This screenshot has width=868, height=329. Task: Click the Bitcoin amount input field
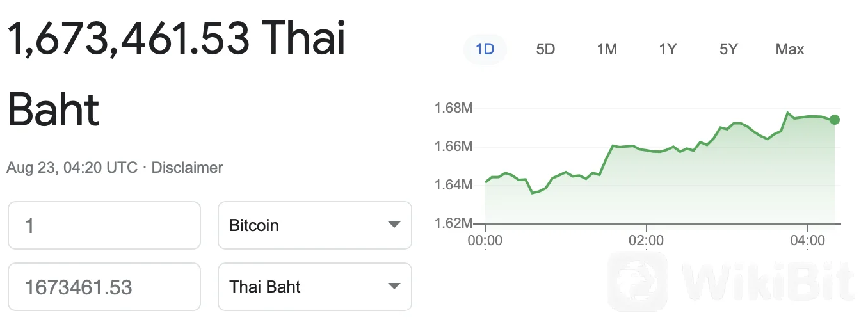[104, 225]
